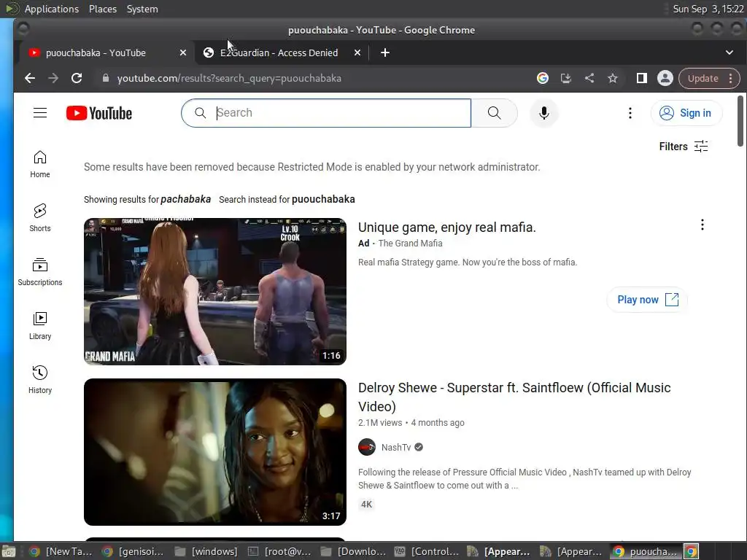
Task: Open NashTv channel avatar
Action: [x=367, y=447]
